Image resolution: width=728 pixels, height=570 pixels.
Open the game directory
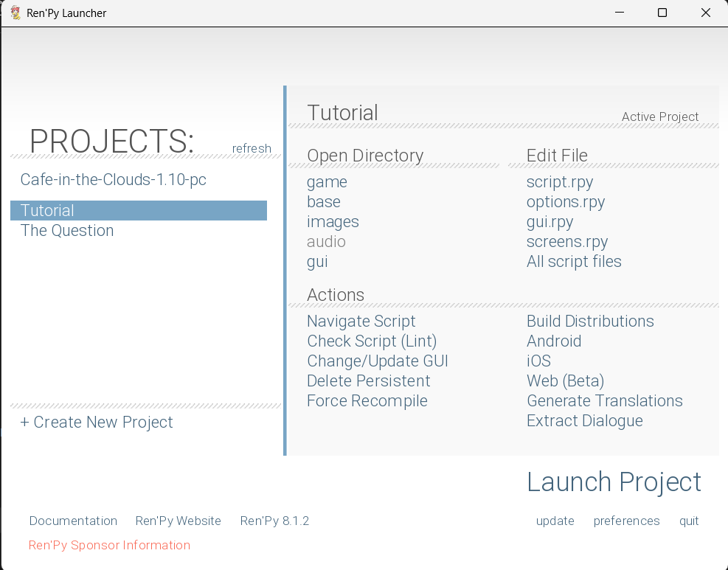pos(327,182)
